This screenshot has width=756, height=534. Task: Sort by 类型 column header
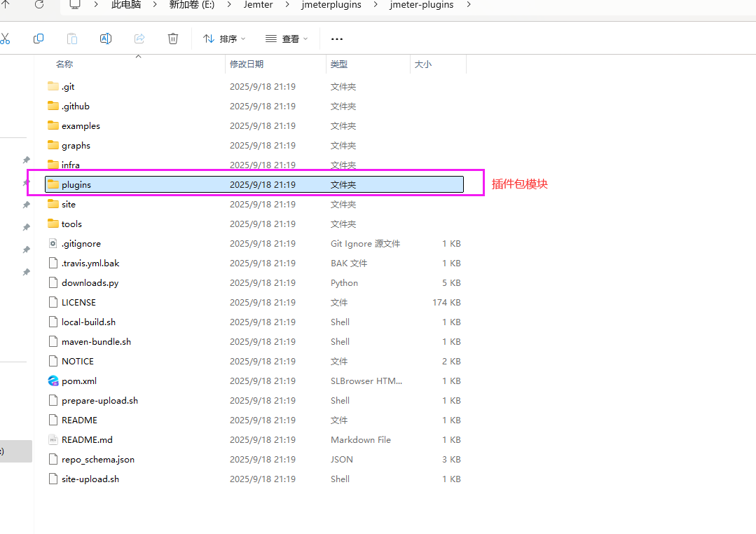coord(339,64)
